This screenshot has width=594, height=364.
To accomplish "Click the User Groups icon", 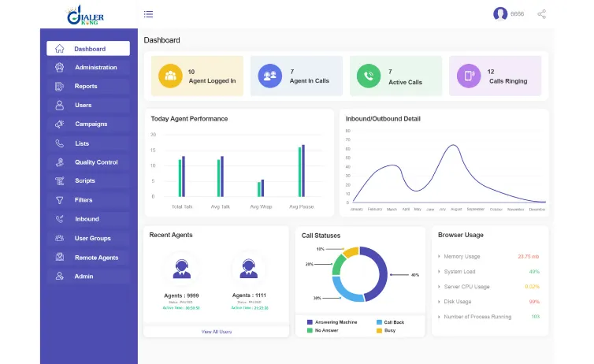I will (x=59, y=238).
